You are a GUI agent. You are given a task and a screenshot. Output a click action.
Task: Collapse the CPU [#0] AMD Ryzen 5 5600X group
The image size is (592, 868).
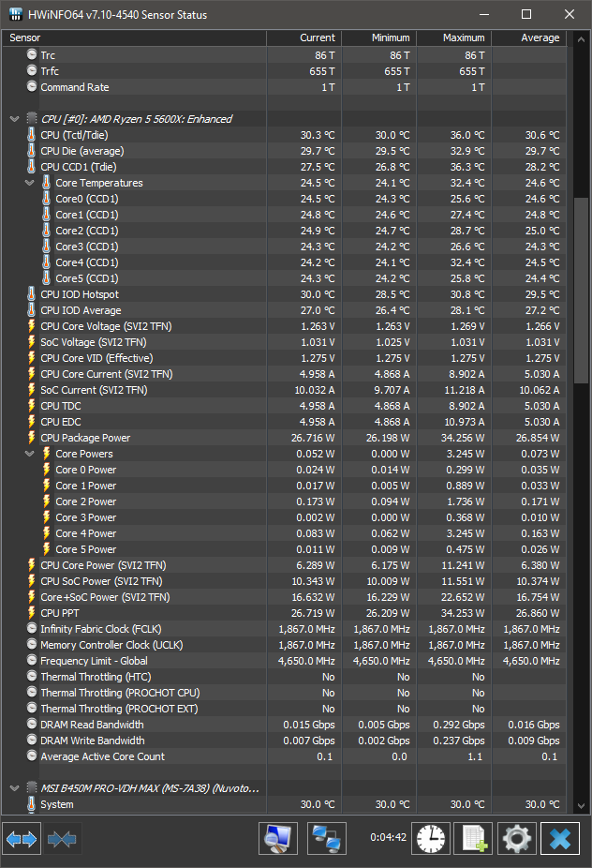(x=15, y=119)
